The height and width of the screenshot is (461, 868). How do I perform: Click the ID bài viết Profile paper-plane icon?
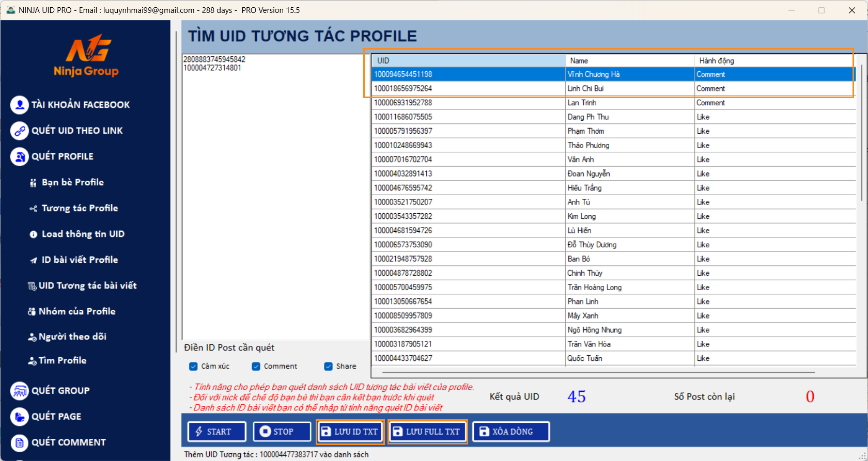(33, 260)
